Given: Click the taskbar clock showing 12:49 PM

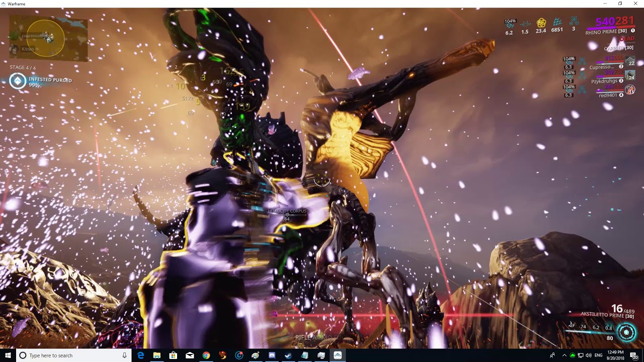Looking at the screenshot, I should click(616, 355).
